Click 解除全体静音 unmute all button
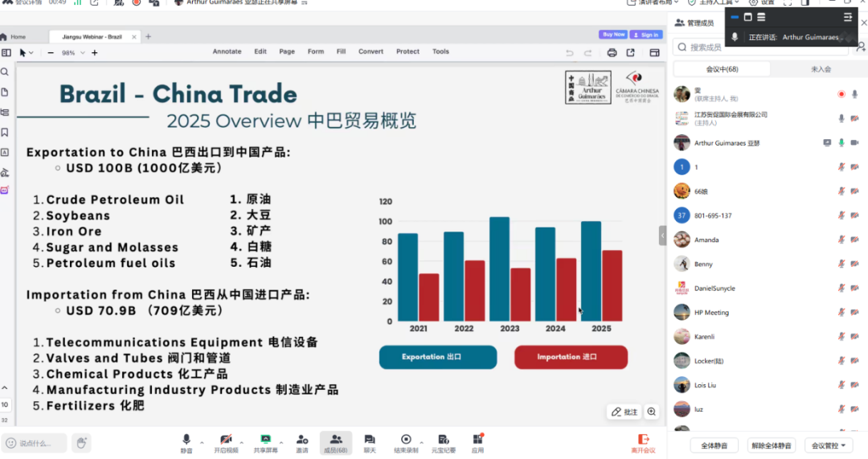The image size is (868, 459). click(x=771, y=445)
